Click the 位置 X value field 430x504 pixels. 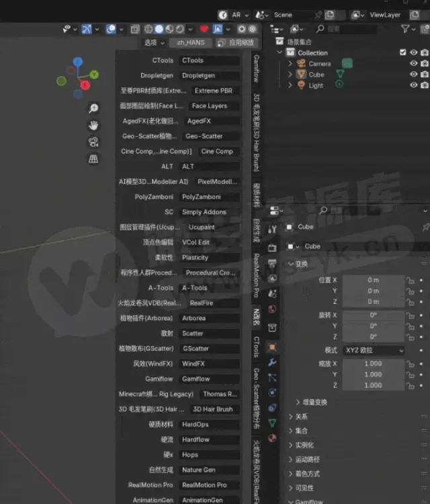click(374, 281)
